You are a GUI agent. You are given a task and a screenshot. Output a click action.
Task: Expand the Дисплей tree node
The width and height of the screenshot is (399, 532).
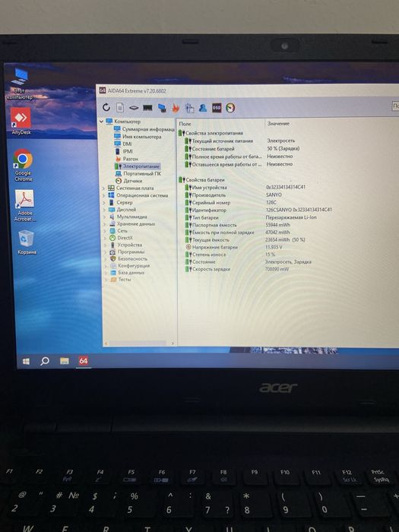point(104,210)
